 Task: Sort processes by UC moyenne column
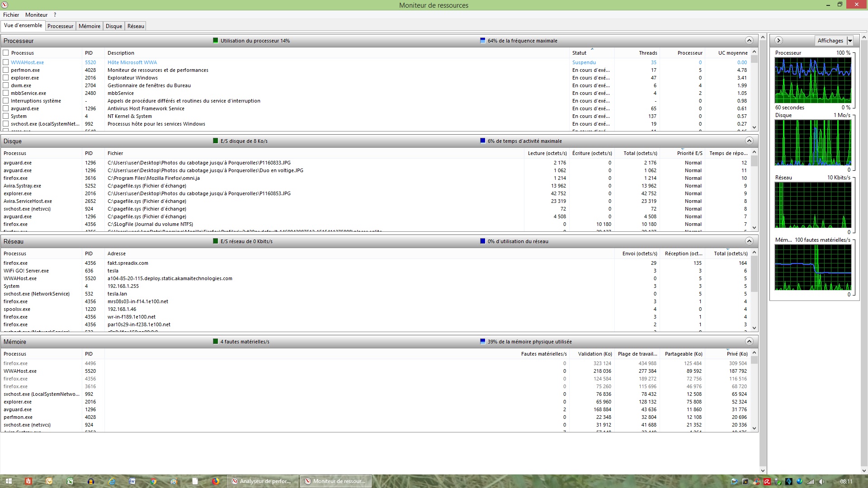point(732,53)
